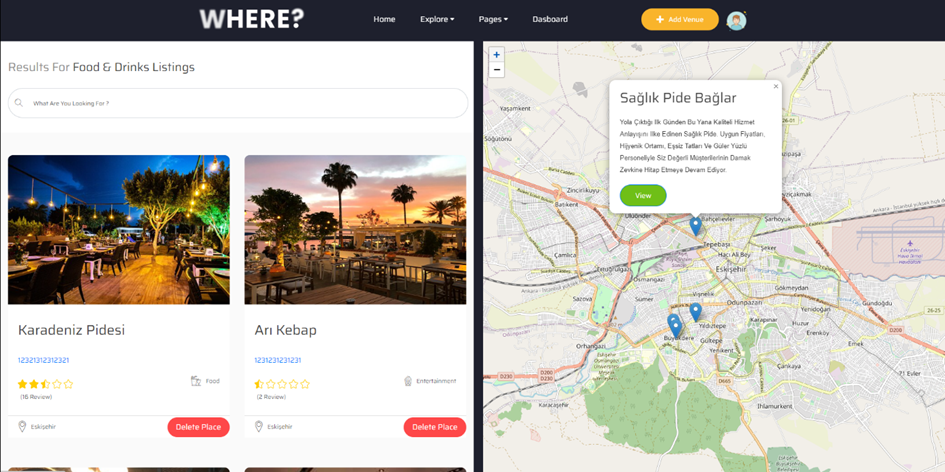Image resolution: width=945 pixels, height=472 pixels.
Task: Click the Add Venue button
Action: point(680,19)
